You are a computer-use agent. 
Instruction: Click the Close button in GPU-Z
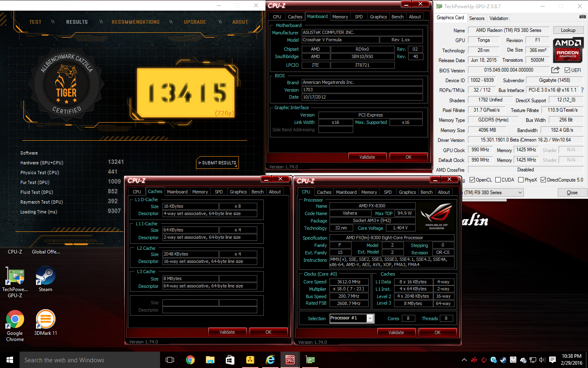pos(572,193)
